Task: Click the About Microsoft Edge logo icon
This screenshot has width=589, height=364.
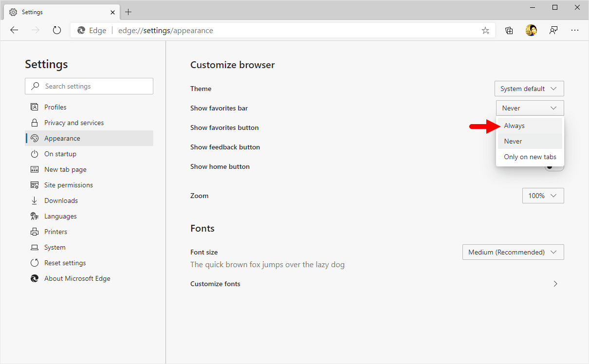Action: (x=34, y=278)
